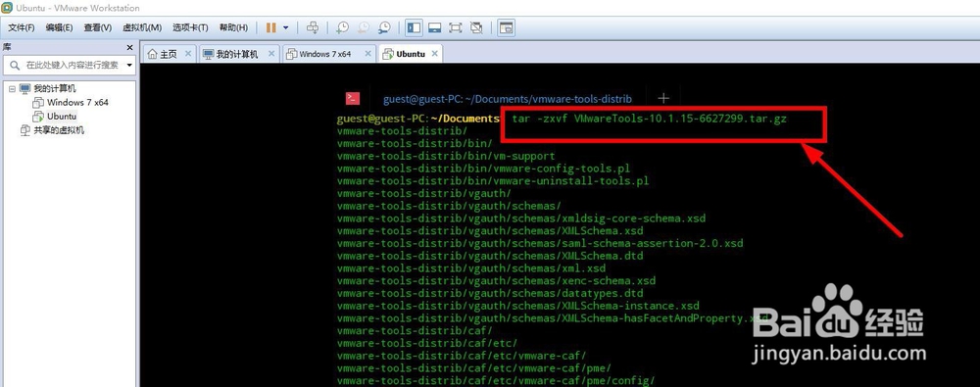
Task: Close the 我的计算机 tab
Action: point(270,54)
